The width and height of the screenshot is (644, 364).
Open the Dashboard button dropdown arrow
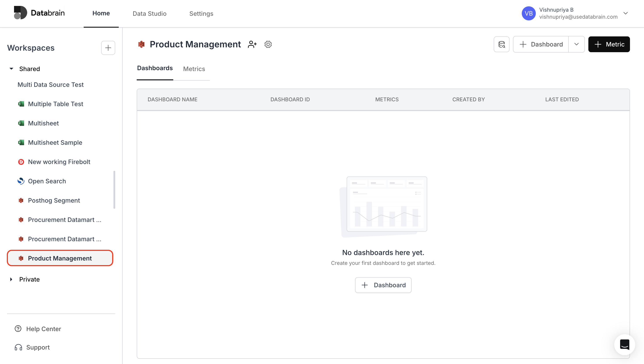[576, 44]
